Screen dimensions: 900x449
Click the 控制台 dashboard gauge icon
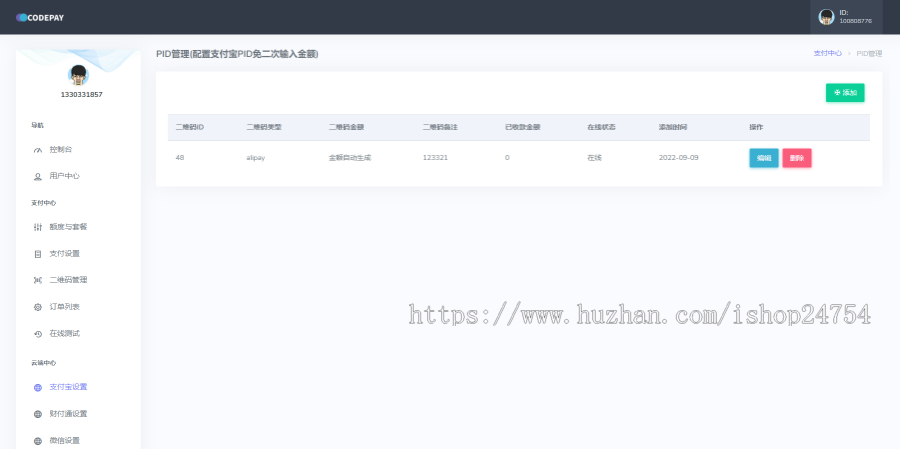coord(38,150)
